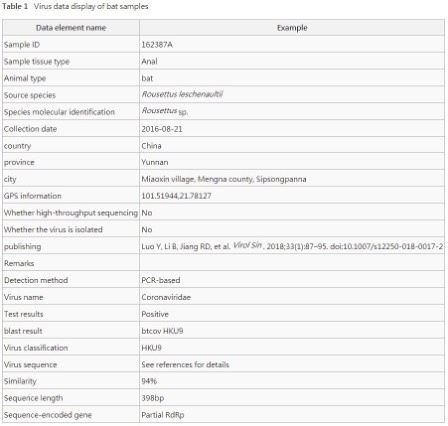
Task: Select the Example column header
Action: (x=292, y=28)
